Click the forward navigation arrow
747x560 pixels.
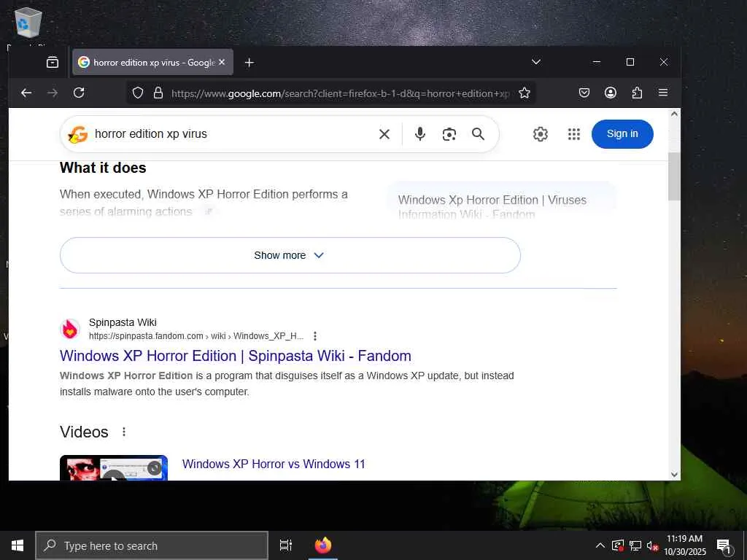coord(53,93)
